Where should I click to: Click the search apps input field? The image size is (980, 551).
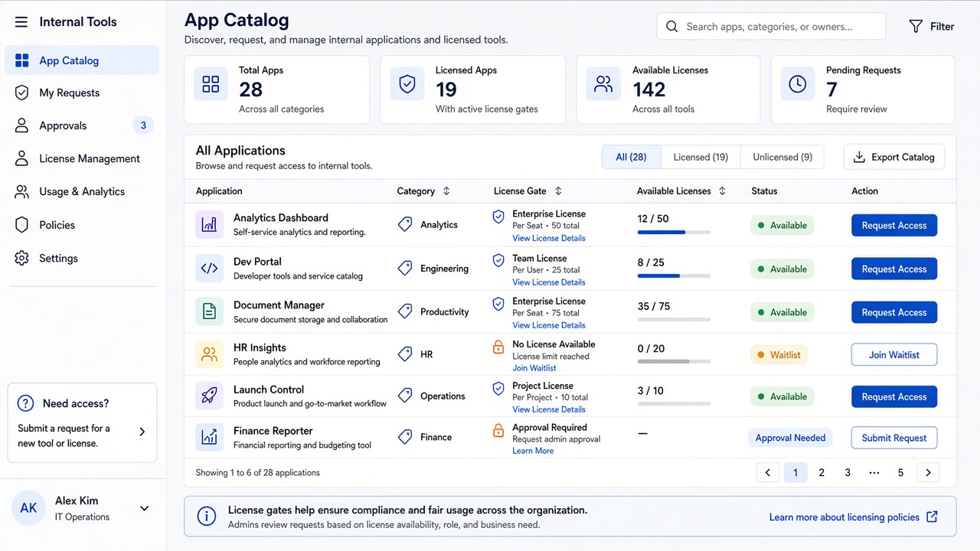pos(771,27)
